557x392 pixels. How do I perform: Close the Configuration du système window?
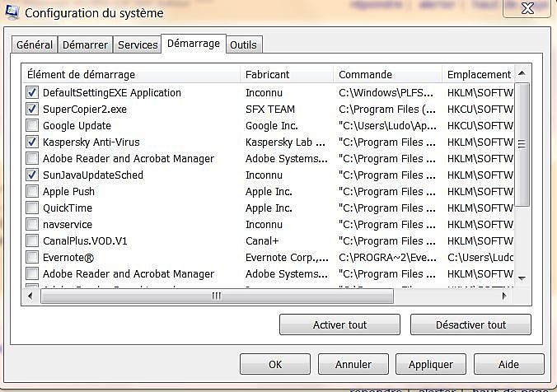click(x=527, y=7)
